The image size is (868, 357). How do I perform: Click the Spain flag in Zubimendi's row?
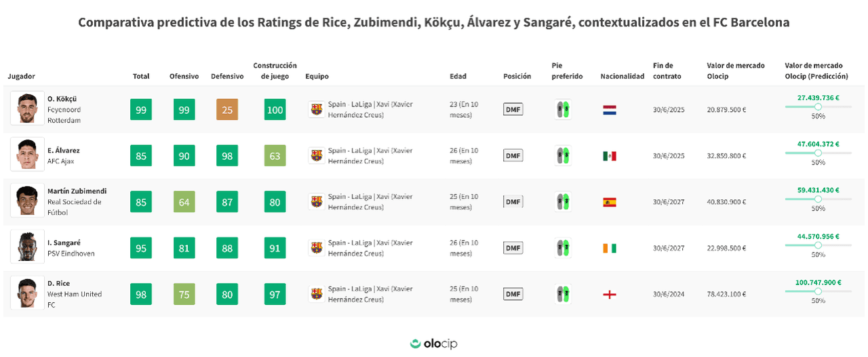[x=609, y=202]
